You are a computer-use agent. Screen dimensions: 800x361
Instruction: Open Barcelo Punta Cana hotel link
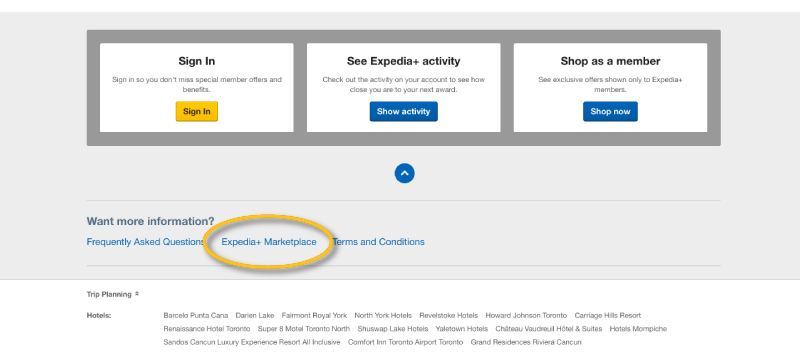(x=196, y=316)
